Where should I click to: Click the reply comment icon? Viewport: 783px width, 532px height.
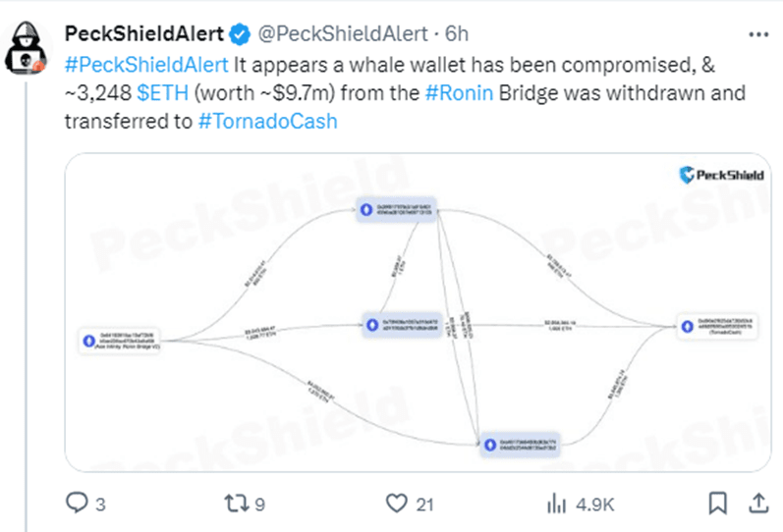(x=77, y=504)
